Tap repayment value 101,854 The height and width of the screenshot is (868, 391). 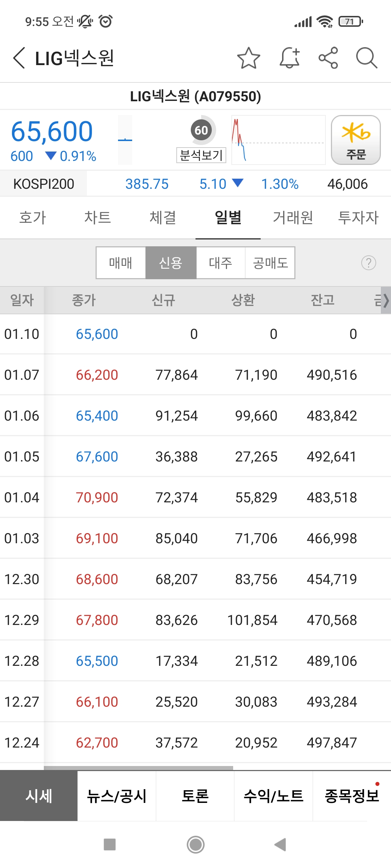tap(252, 620)
